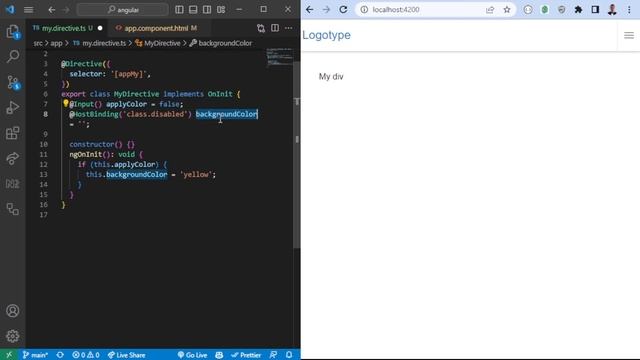Screen dimensions: 640x360
Task: Open the Chrome three-dot menu
Action: (629, 9)
